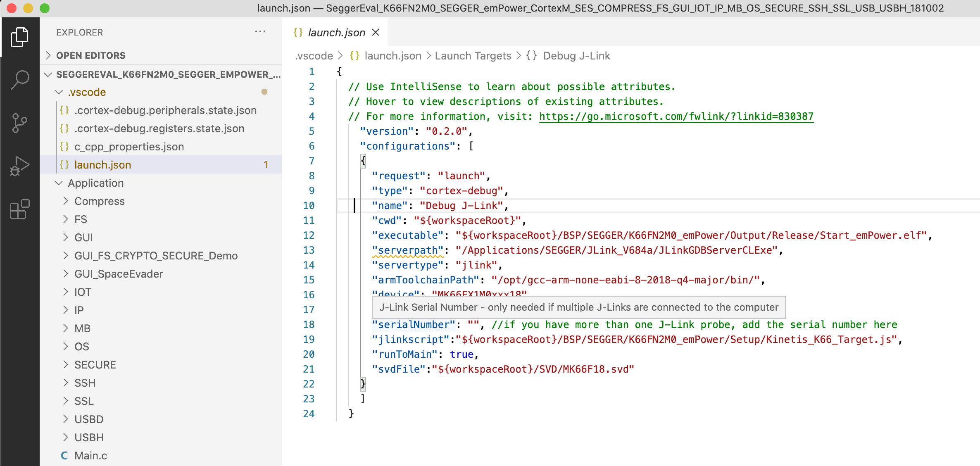Collapse the SEGGEREVAL_K66FN2M0 workspace root
This screenshot has height=466, width=980.
pos(48,74)
